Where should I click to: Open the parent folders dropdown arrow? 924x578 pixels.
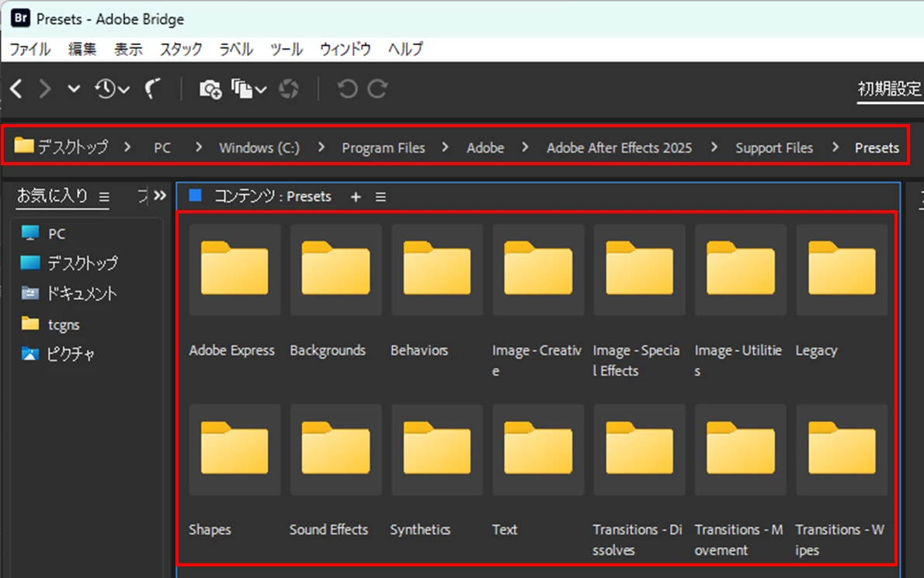click(73, 89)
